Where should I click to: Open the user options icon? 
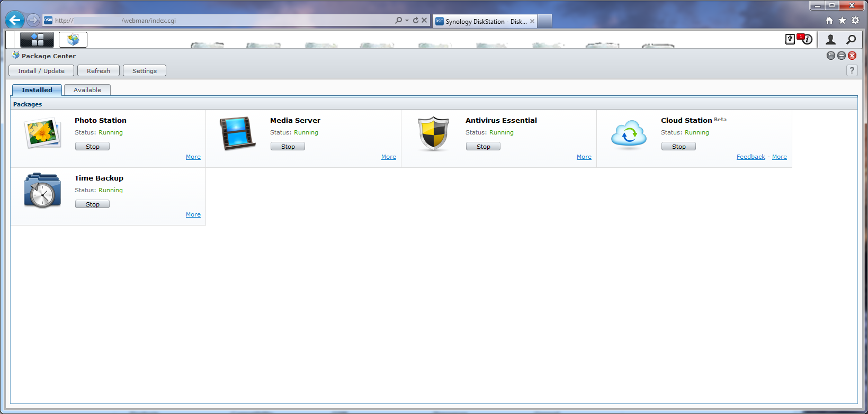coord(830,40)
